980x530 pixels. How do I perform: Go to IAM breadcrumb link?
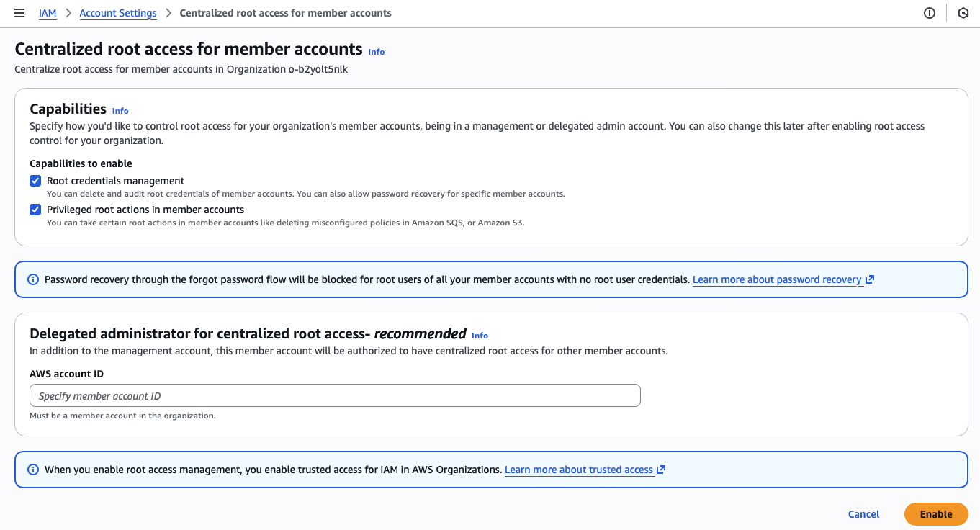click(48, 13)
